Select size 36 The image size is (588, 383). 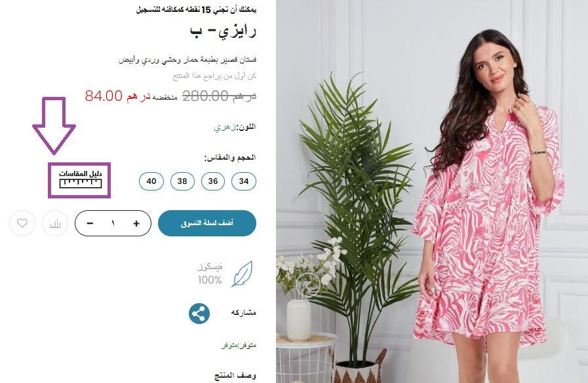(x=213, y=181)
